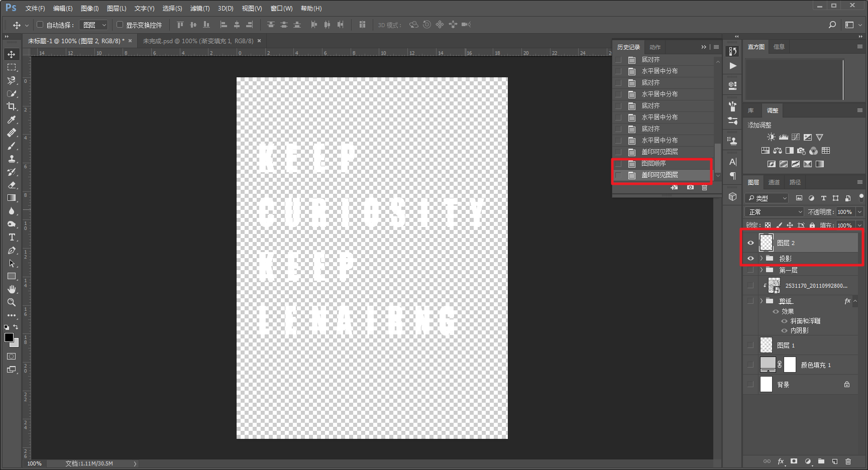This screenshot has width=868, height=470.
Task: Toggle the 斜面和浮雕 effect visibility
Action: point(784,321)
